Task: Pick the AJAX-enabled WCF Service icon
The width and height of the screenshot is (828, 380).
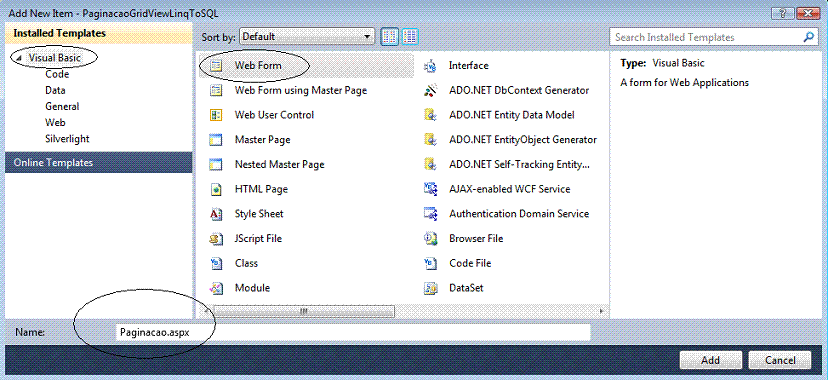Action: click(x=430, y=189)
